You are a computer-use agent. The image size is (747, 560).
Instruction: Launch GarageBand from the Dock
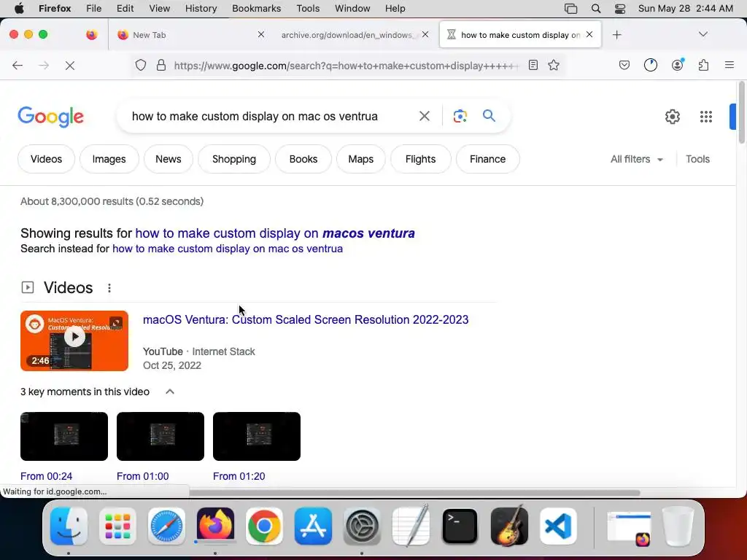[x=508, y=526]
